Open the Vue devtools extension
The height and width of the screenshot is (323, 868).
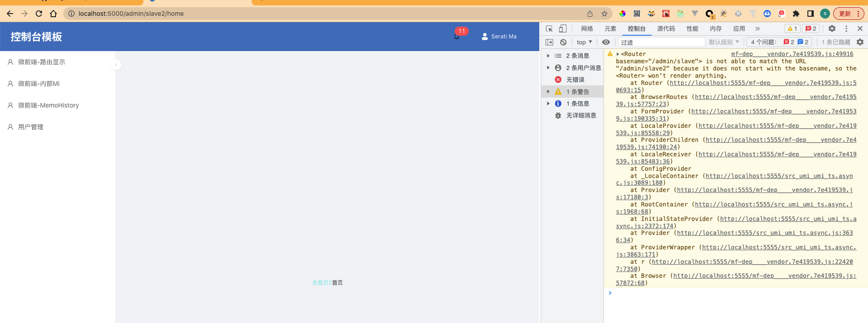695,14
